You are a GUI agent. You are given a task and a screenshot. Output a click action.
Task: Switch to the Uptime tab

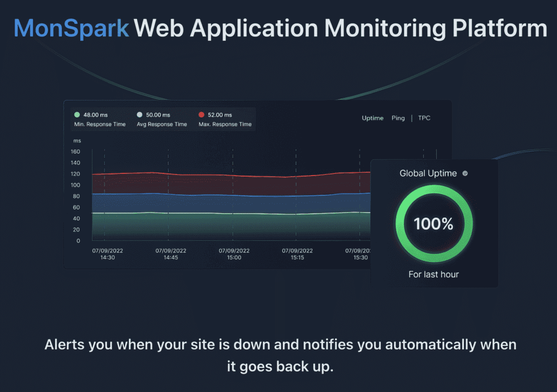372,118
